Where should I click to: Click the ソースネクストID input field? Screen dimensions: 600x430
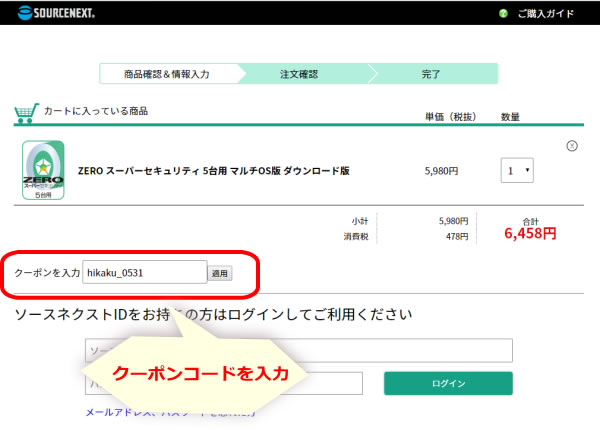click(298, 350)
